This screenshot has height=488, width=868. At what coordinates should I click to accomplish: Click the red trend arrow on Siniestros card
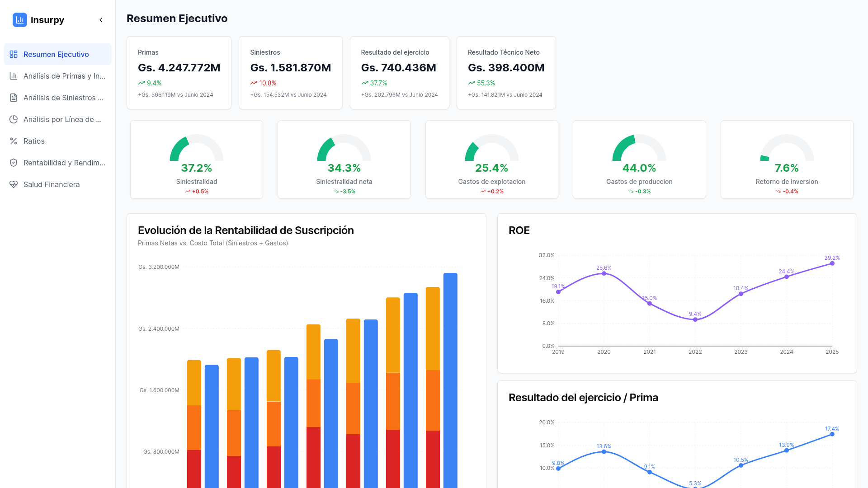pyautogui.click(x=254, y=83)
